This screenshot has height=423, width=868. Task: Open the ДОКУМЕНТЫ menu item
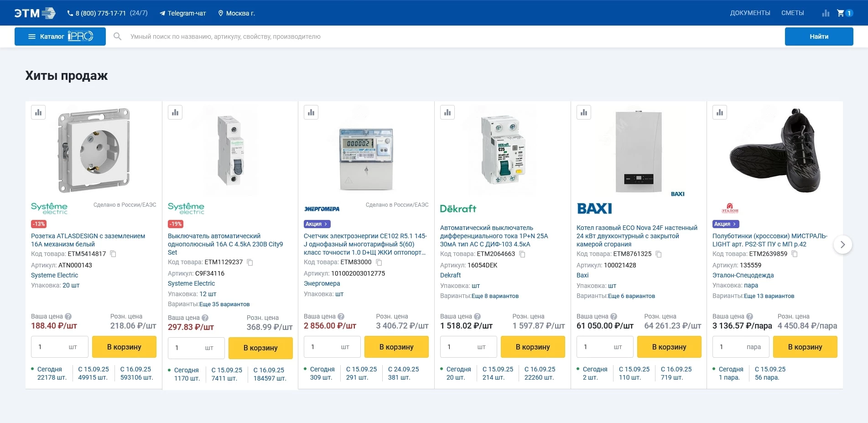click(750, 13)
